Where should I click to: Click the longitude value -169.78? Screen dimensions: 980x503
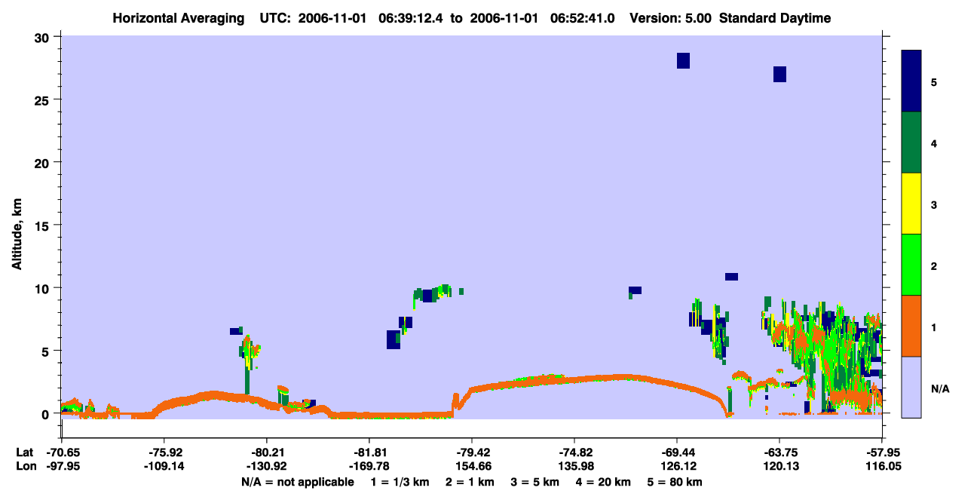[369, 466]
